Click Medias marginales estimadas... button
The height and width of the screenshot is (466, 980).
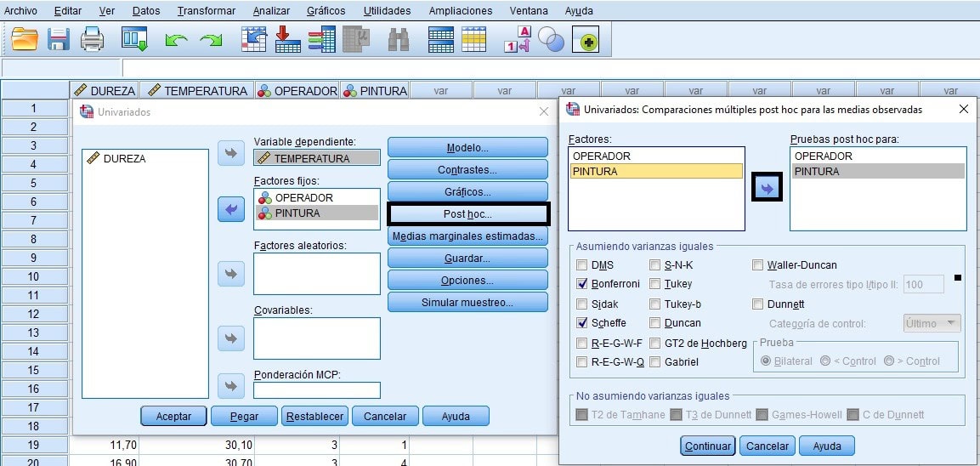[468, 236]
